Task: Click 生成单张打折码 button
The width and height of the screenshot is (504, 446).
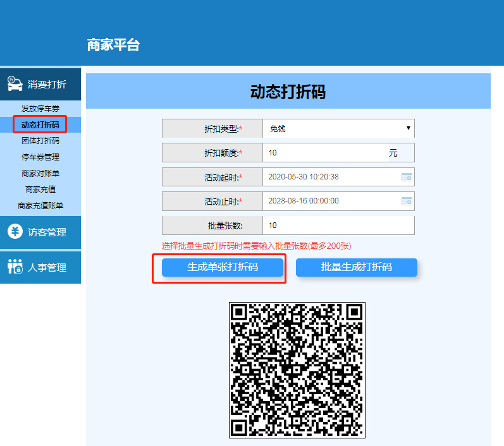Action: pyautogui.click(x=223, y=267)
